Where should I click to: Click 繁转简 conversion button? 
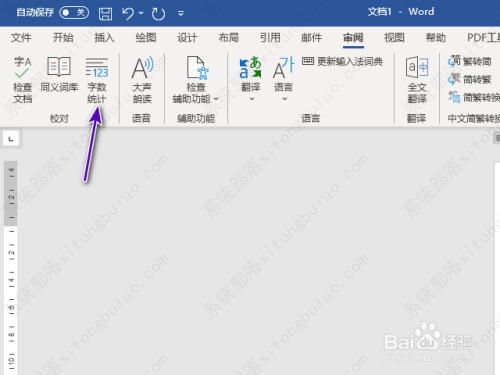469,61
